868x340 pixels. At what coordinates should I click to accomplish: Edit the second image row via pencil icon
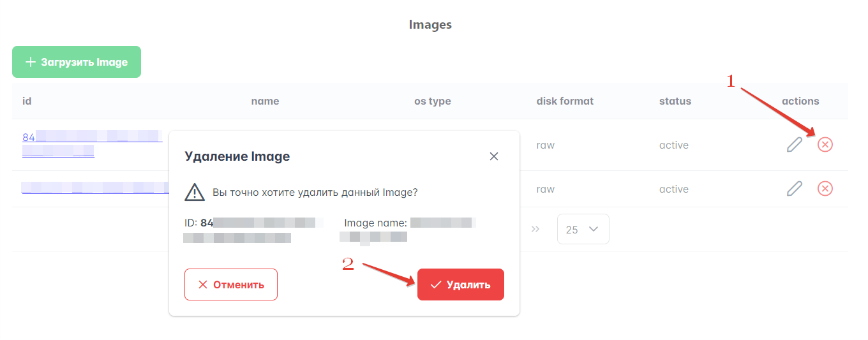[x=794, y=189]
